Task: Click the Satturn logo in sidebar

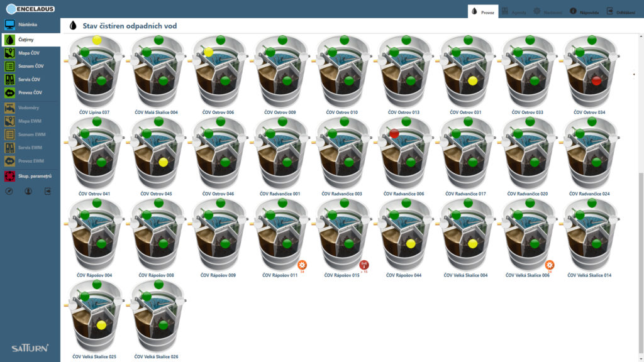Action: (x=30, y=348)
